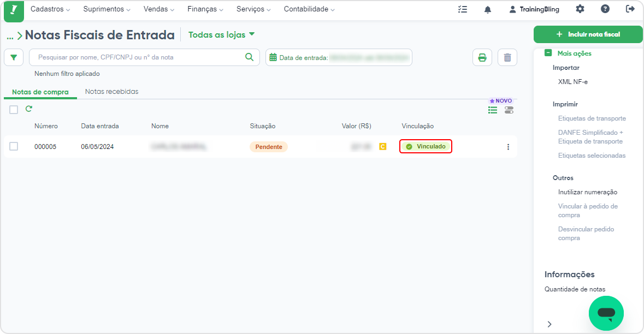Switch to Notas recebidas tab
This screenshot has height=334, width=644.
[x=112, y=92]
